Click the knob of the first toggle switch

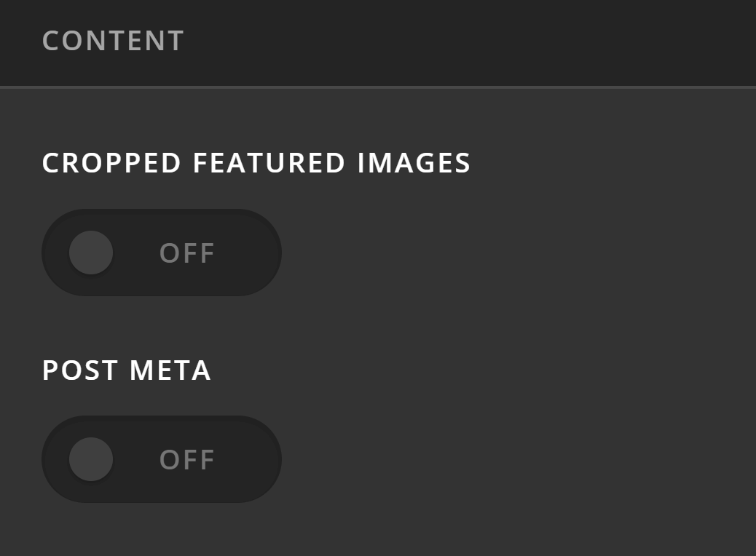(90, 253)
